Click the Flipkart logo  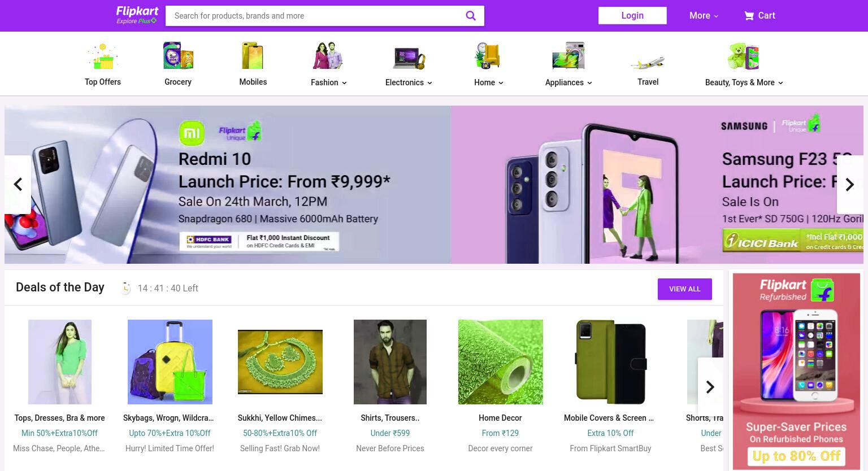(137, 15)
